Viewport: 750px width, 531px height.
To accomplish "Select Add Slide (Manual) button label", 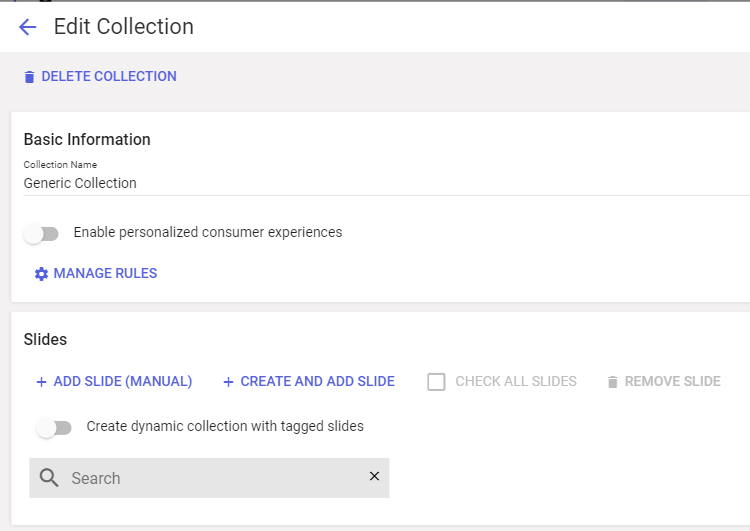I will pyautogui.click(x=123, y=381).
